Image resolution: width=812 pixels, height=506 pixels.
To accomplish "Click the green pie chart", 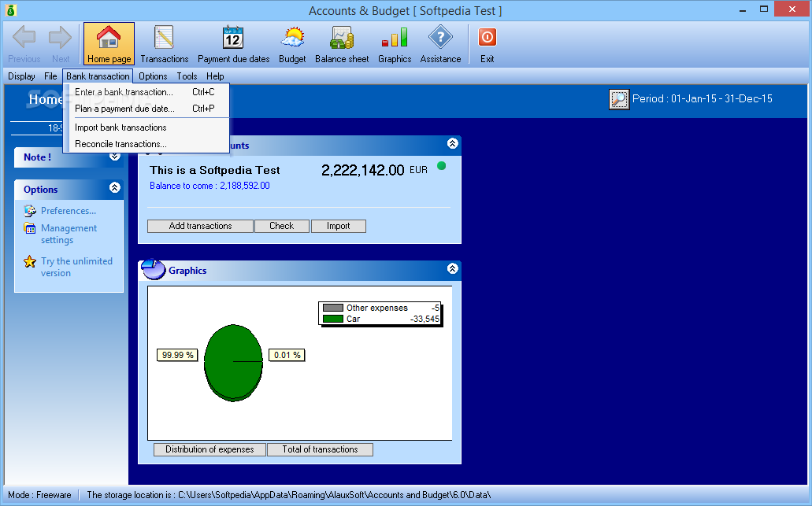I will 233,363.
